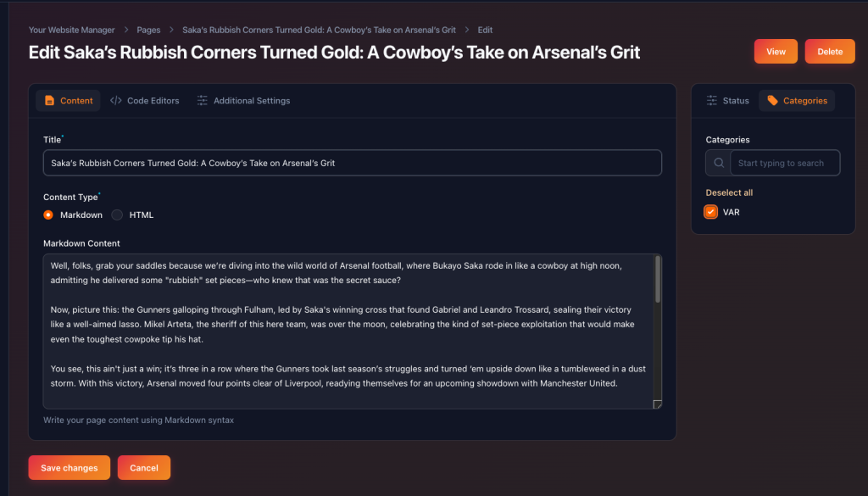The height and width of the screenshot is (496, 868).
Task: Click the Code Editors brackets icon
Action: [116, 101]
